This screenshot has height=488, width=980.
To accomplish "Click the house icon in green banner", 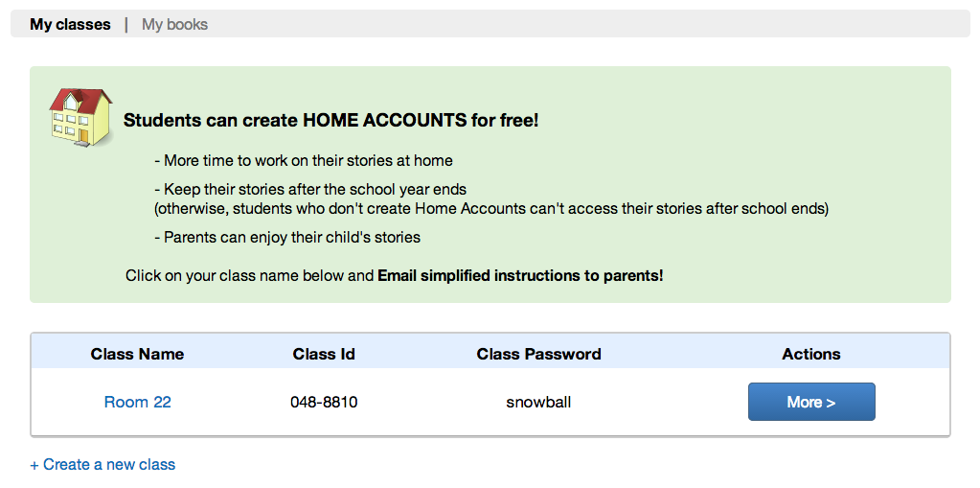I will point(80,117).
